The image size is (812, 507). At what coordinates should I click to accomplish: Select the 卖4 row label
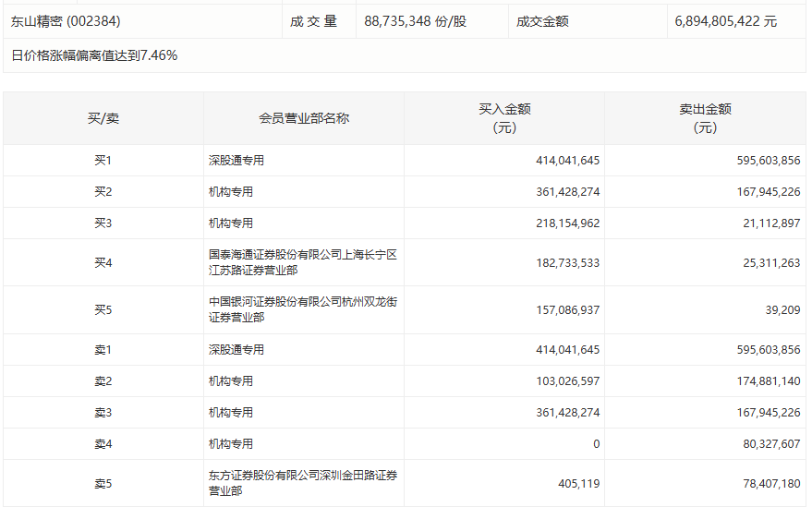pyautogui.click(x=103, y=444)
